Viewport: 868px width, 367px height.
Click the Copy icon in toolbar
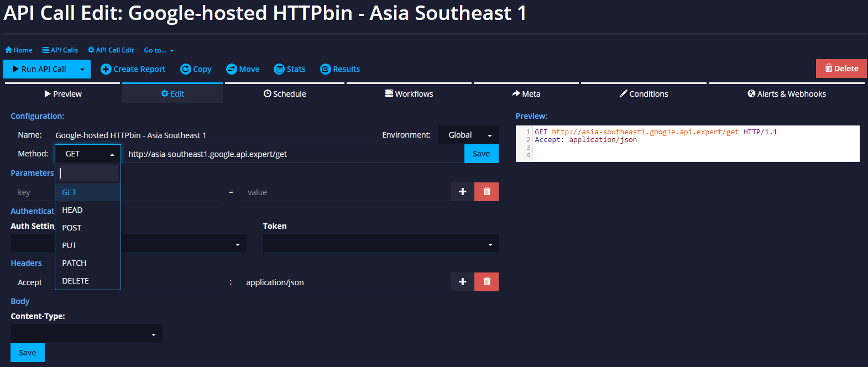tap(186, 69)
